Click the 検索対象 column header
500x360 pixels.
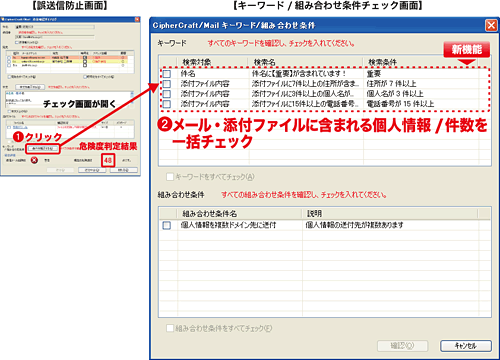click(x=212, y=62)
